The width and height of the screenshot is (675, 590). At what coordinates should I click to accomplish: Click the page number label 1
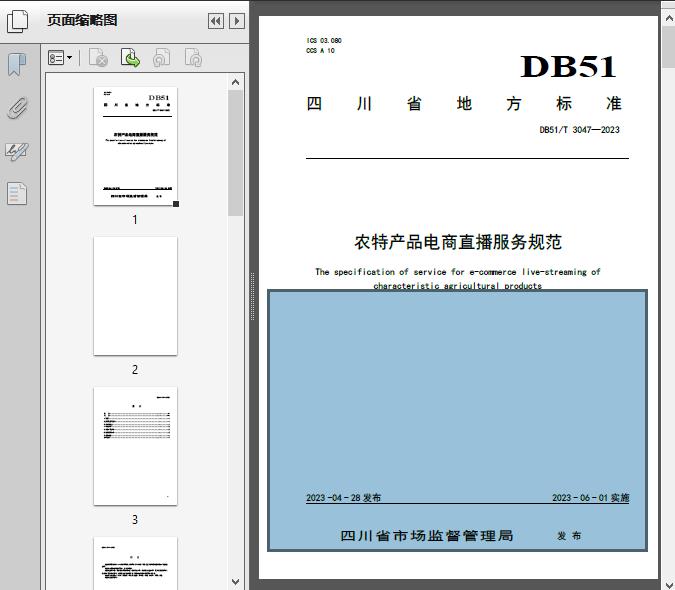coord(135,220)
